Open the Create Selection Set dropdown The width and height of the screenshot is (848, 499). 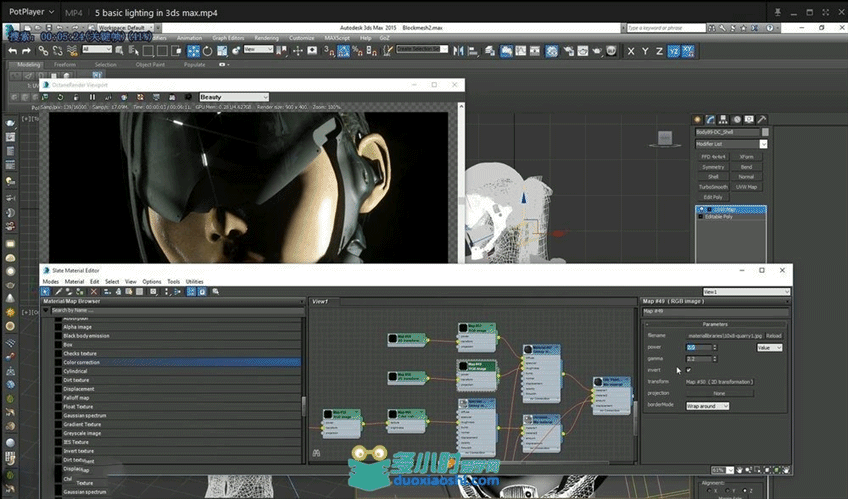tap(422, 49)
